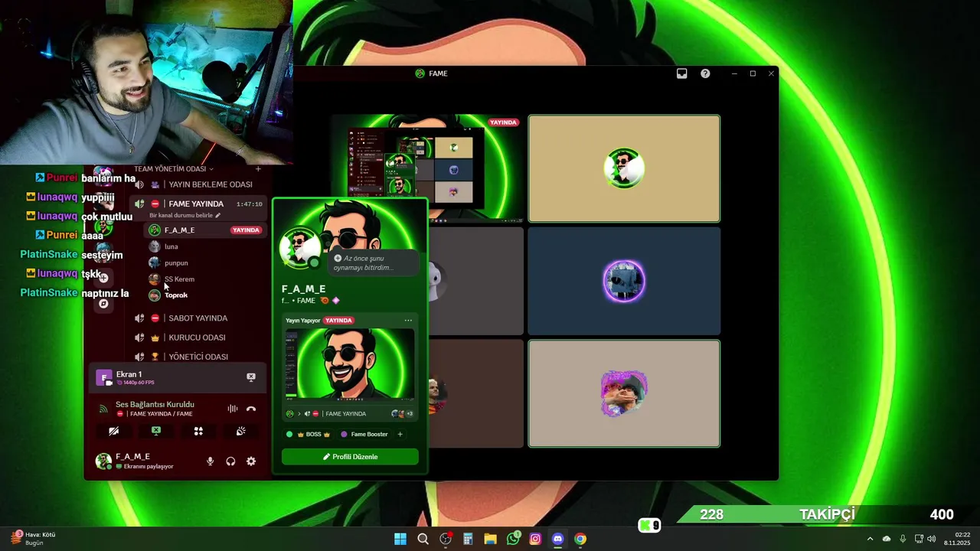Image resolution: width=980 pixels, height=551 pixels.
Task: Open the user avatar in the bottom panel
Action: (x=103, y=461)
